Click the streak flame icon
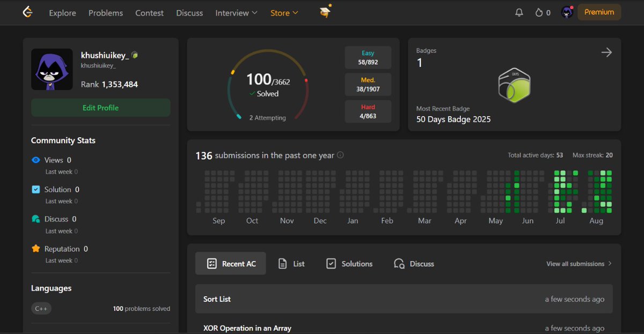This screenshot has height=334, width=644. pos(539,12)
